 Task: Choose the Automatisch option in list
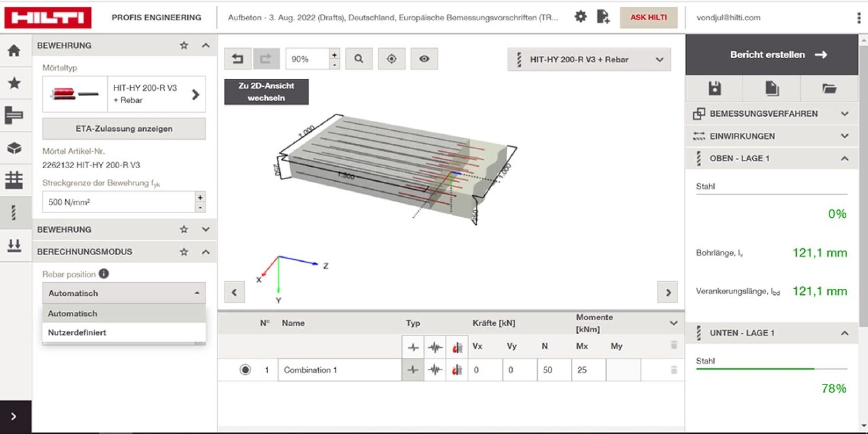point(73,313)
